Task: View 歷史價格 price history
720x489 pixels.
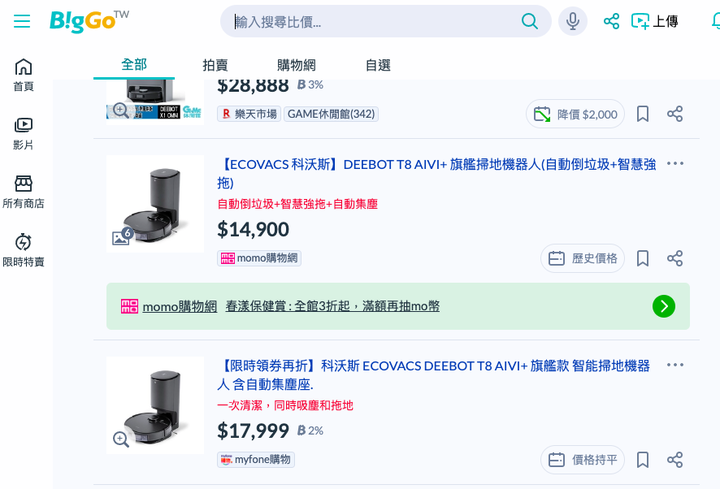Action: pyautogui.click(x=583, y=258)
